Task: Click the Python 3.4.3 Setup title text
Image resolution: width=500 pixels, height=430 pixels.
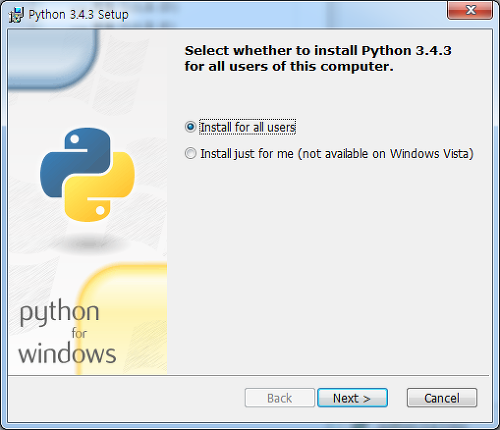Action: coord(78,15)
